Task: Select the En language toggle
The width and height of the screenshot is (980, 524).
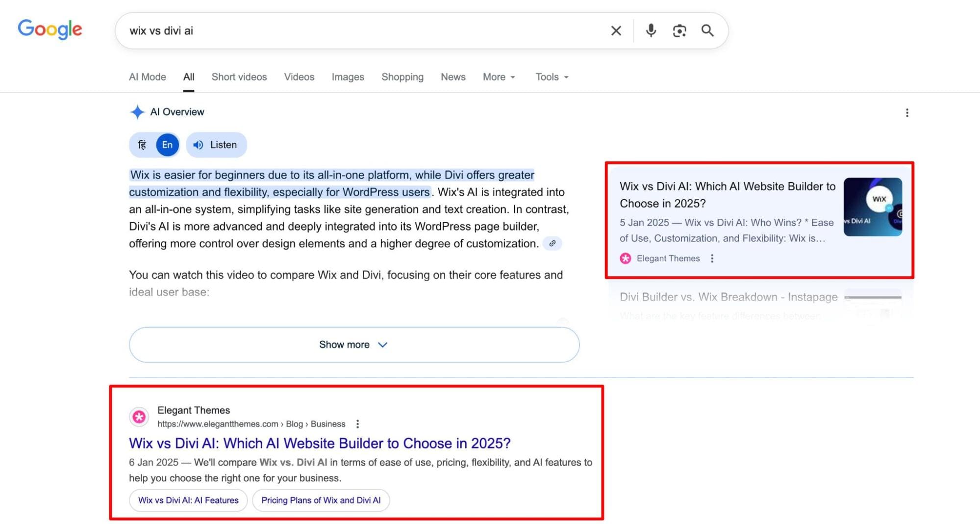Action: point(167,145)
